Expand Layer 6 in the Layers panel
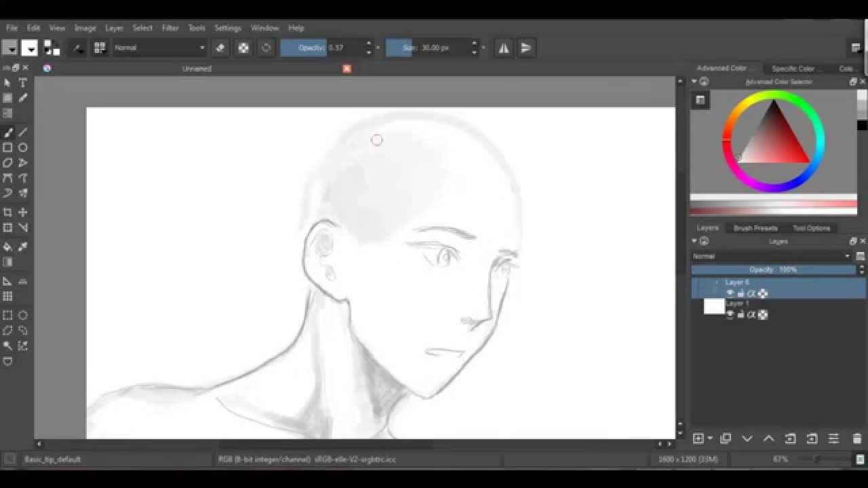Screen dimensions: 868x488 [x=717, y=282]
